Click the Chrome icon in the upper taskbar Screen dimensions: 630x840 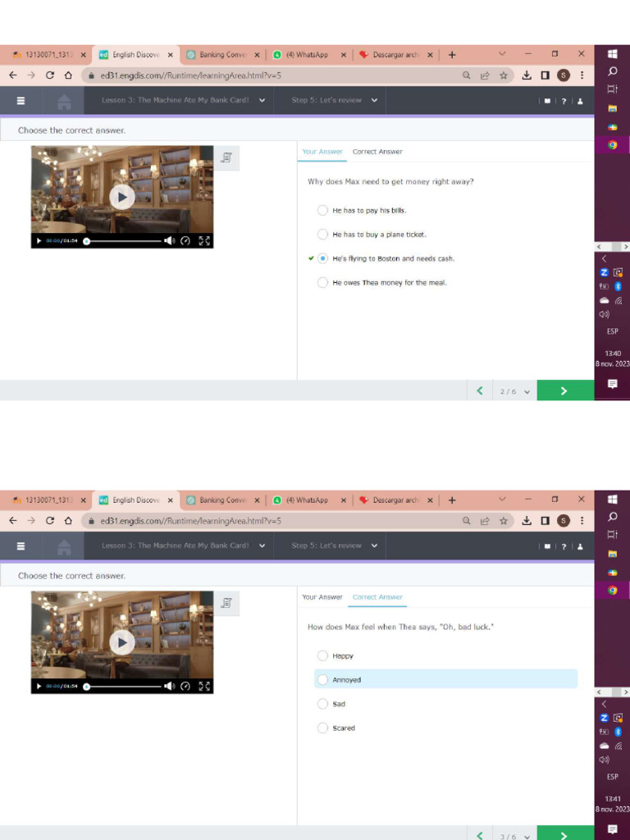(612, 145)
